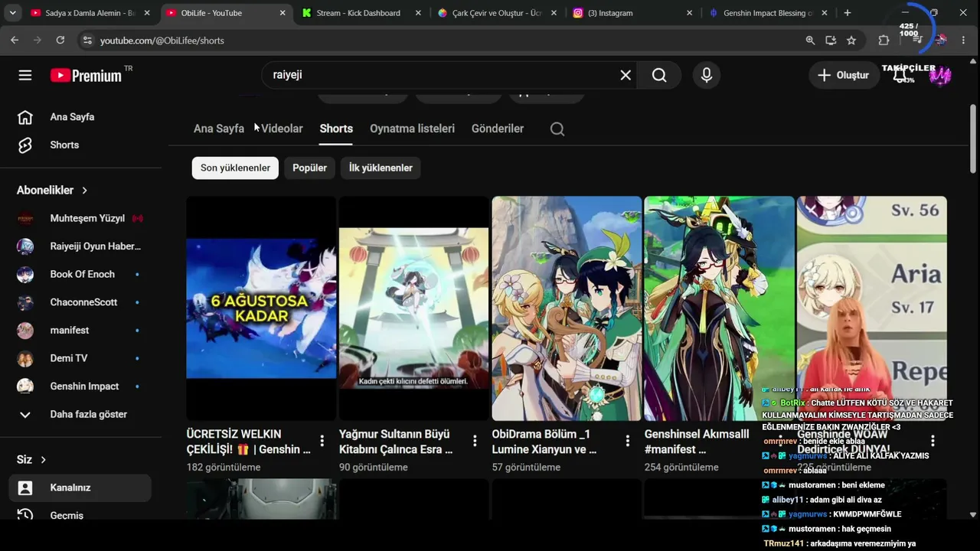Click the Oluştur create button
The width and height of the screenshot is (980, 551).
click(x=844, y=75)
